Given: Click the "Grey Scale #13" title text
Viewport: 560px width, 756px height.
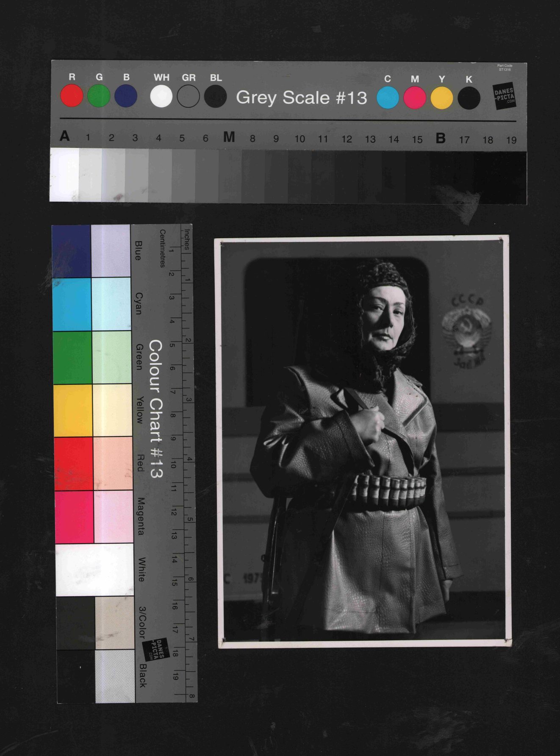Looking at the screenshot, I should [x=301, y=97].
